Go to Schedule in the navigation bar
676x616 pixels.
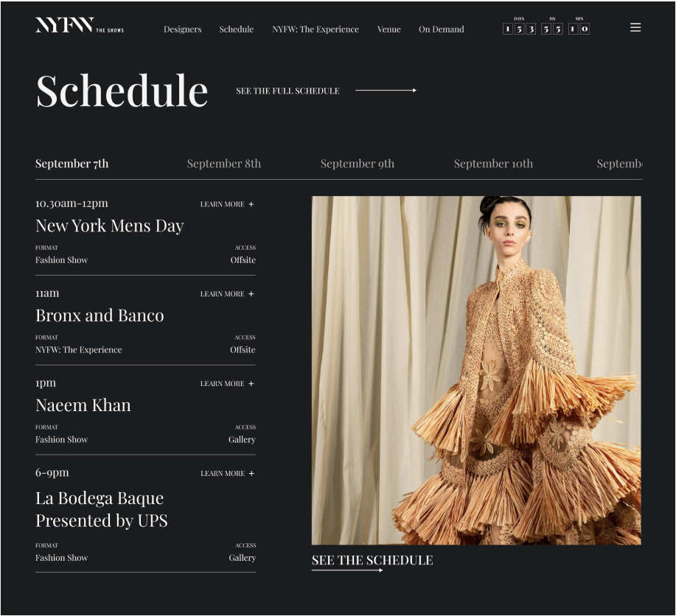tap(236, 29)
